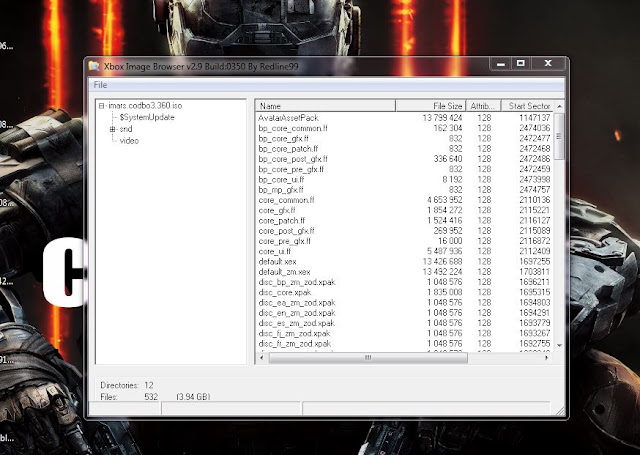Select file disc_en_zm_zod.xpak
640x455 pixels.
point(297,313)
